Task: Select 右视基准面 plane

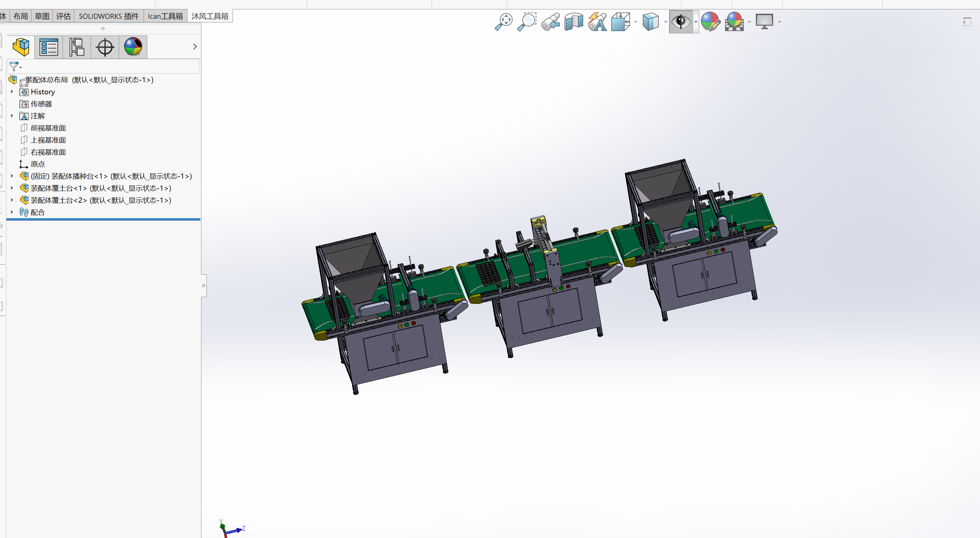Action: 48,152
